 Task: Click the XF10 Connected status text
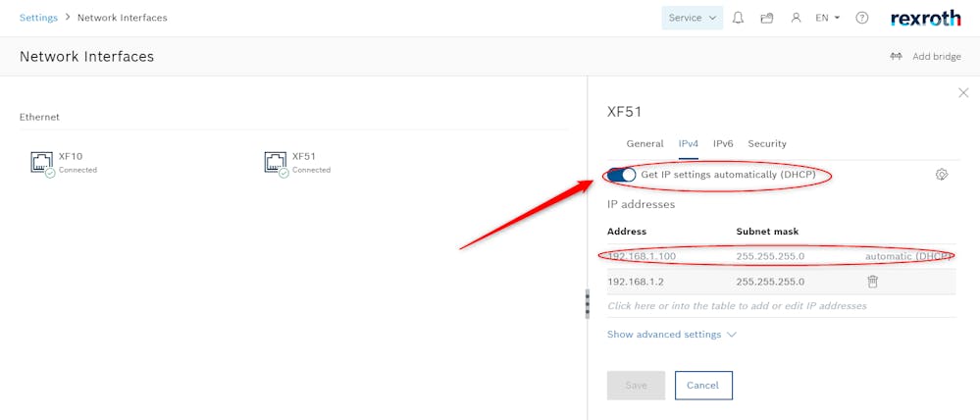(77, 170)
